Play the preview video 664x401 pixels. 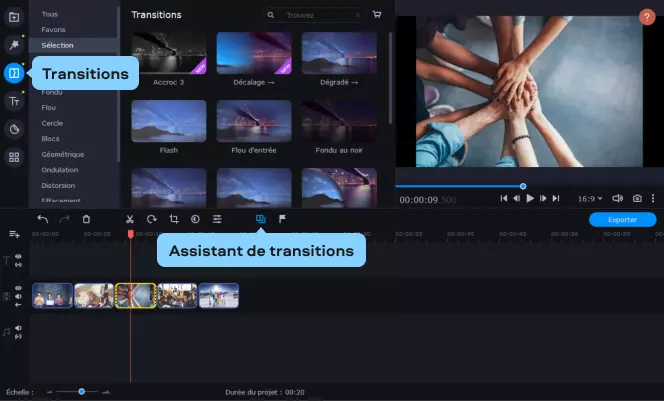(x=530, y=198)
